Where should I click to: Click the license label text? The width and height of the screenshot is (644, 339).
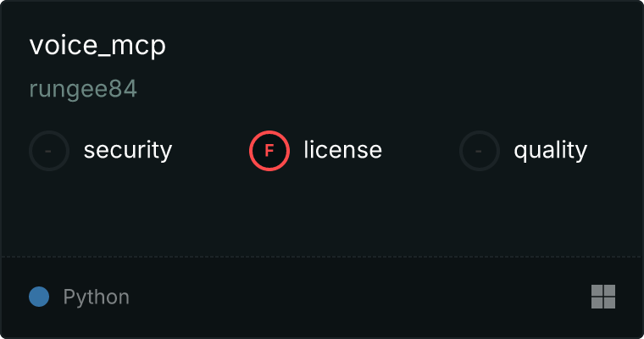(x=343, y=149)
